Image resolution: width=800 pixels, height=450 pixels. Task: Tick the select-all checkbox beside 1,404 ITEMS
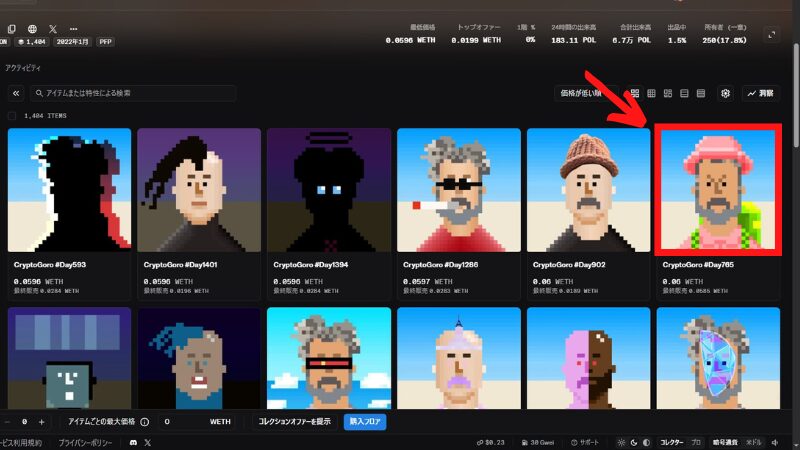(12, 116)
